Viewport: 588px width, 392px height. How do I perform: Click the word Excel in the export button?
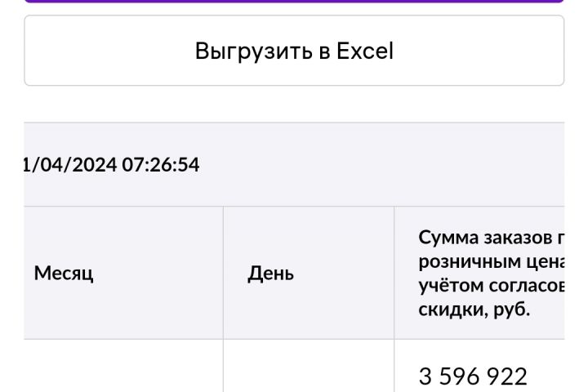tap(367, 51)
